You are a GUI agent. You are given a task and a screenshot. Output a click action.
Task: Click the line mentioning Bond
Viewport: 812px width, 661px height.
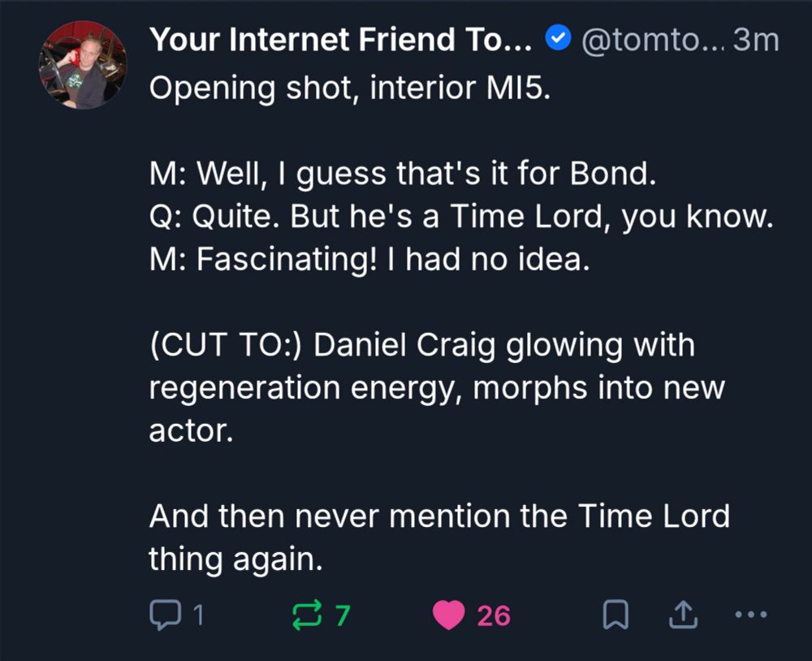coord(402,172)
